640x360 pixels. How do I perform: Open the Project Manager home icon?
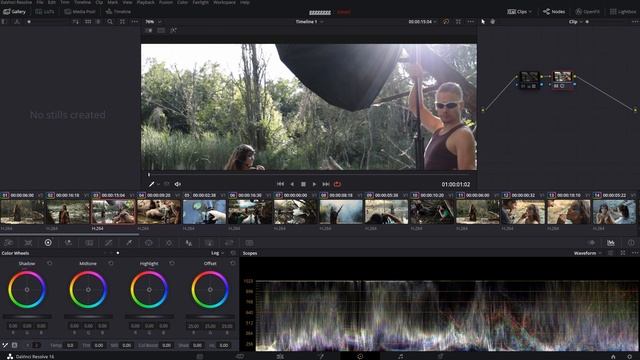pyautogui.click(x=613, y=357)
